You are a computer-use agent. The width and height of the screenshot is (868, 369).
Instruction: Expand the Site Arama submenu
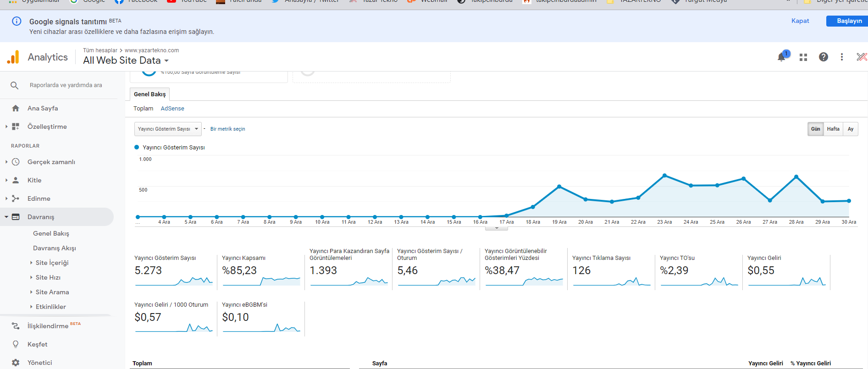31,292
